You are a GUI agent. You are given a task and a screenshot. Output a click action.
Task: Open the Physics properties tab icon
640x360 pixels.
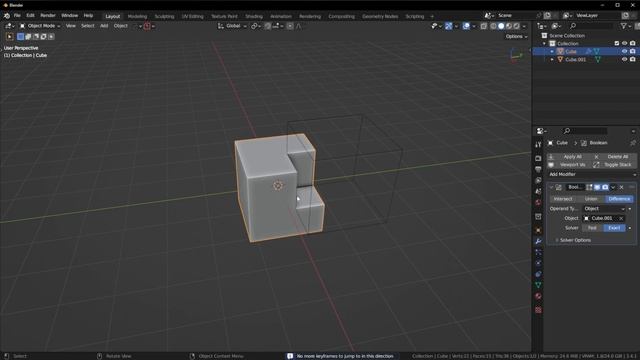click(x=538, y=263)
